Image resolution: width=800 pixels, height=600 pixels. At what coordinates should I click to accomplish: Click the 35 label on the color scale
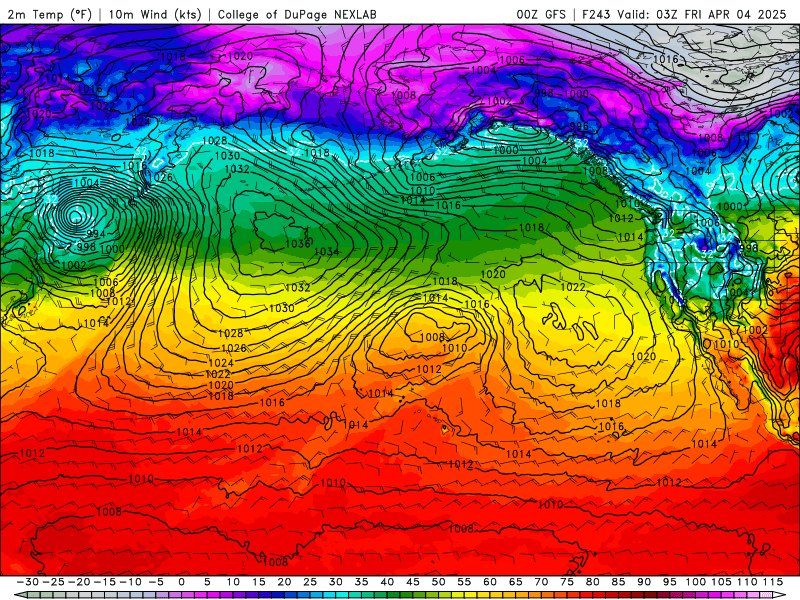click(361, 582)
